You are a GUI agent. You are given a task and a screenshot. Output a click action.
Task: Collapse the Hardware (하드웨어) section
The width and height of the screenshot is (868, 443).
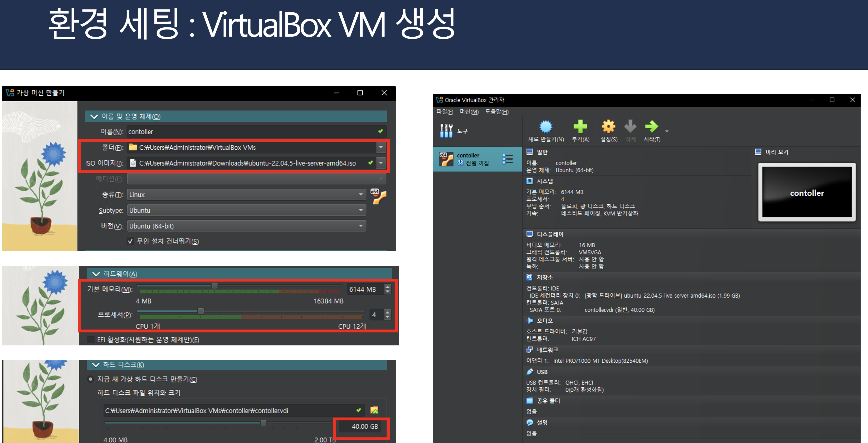(x=96, y=274)
